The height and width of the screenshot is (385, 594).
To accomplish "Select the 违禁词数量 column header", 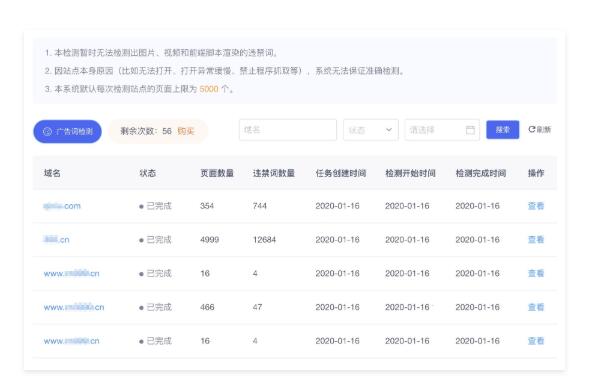I will point(274,173).
